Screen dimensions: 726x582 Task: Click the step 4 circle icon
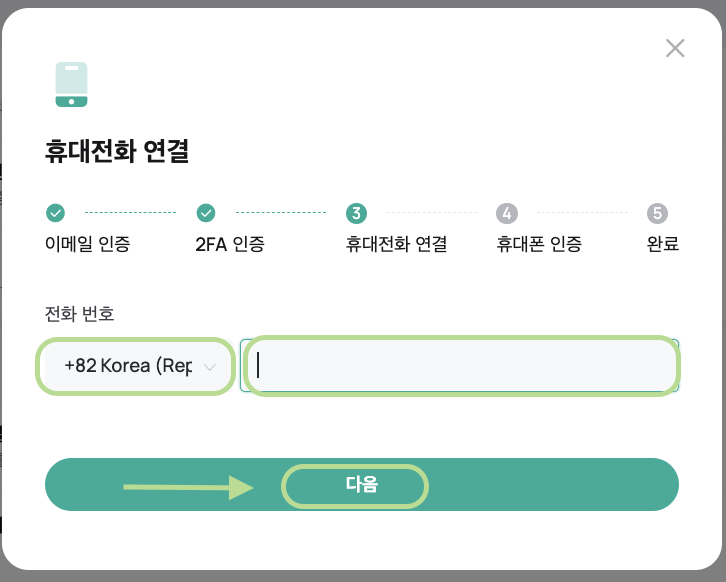point(507,213)
